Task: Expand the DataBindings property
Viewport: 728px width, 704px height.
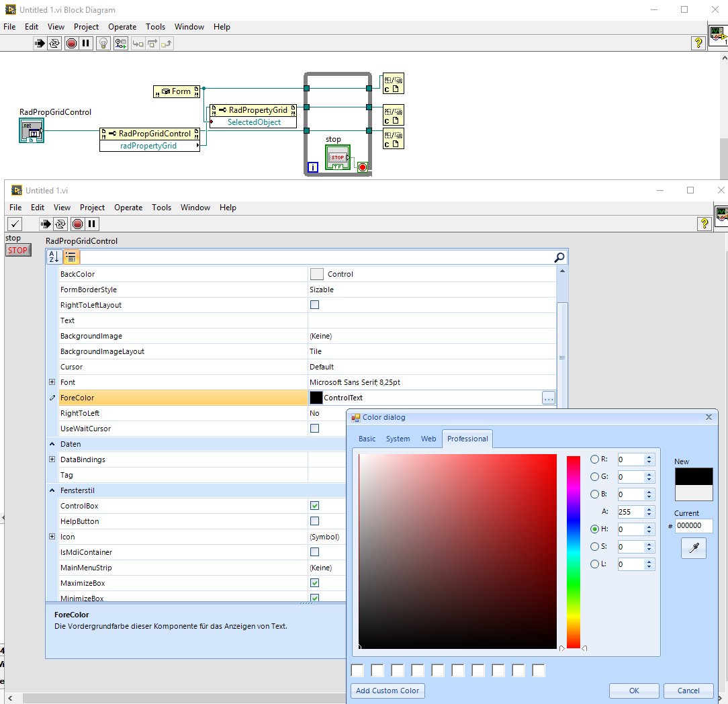Action: coord(52,459)
